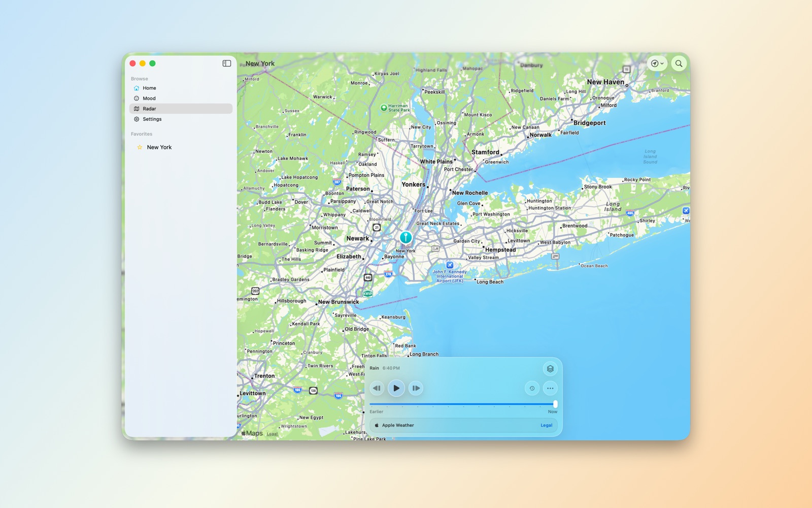Click the White Plains label on the map
The height and width of the screenshot is (508, 812).
pos(436,162)
